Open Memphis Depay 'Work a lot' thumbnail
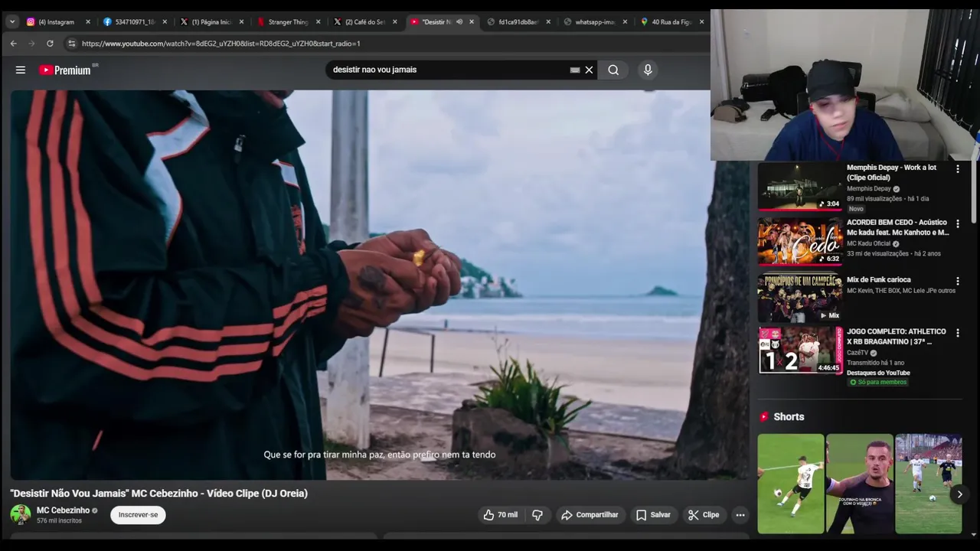 coord(800,186)
